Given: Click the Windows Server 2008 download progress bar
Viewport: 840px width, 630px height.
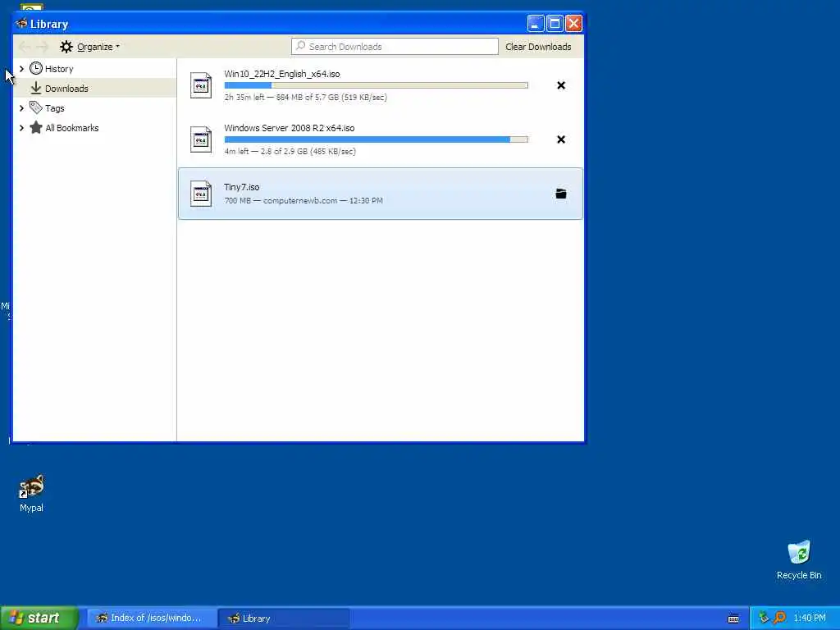Looking at the screenshot, I should [376, 139].
